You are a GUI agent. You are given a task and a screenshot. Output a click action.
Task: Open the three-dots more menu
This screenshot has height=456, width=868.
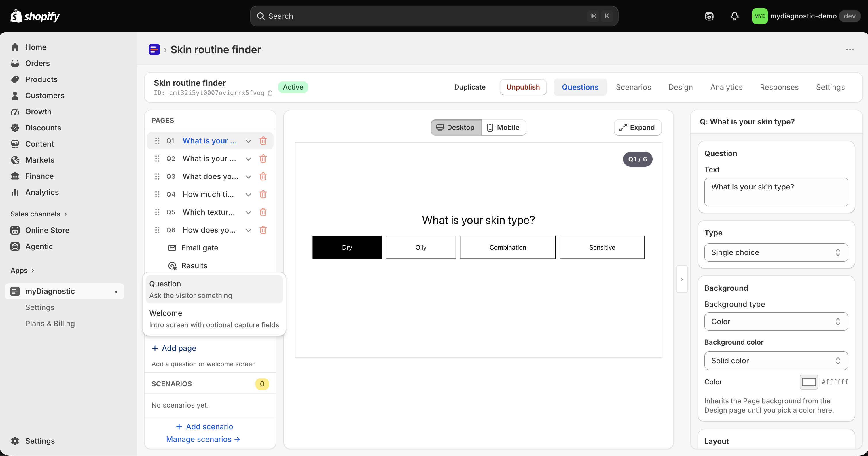click(850, 50)
